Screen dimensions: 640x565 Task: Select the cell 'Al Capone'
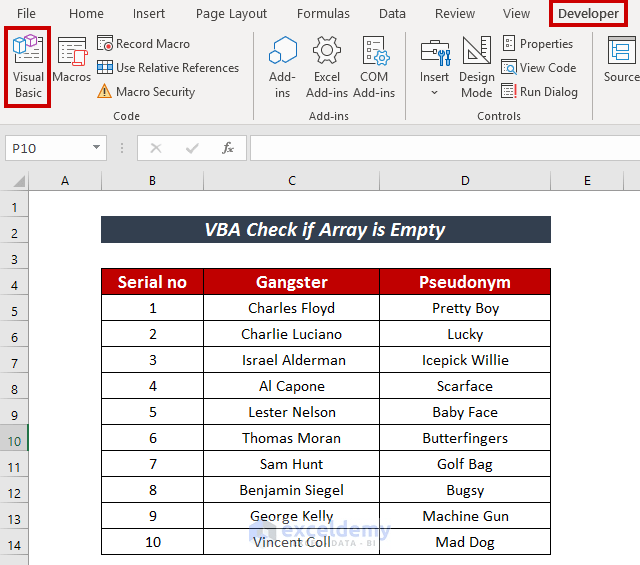tap(291, 386)
